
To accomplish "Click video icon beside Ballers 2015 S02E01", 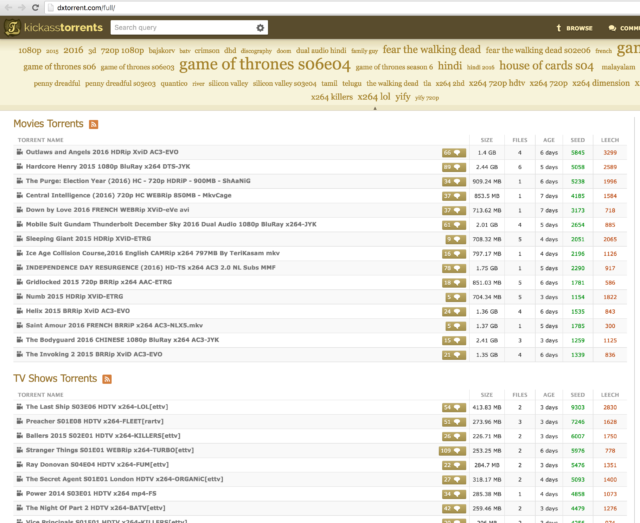I will [x=20, y=436].
